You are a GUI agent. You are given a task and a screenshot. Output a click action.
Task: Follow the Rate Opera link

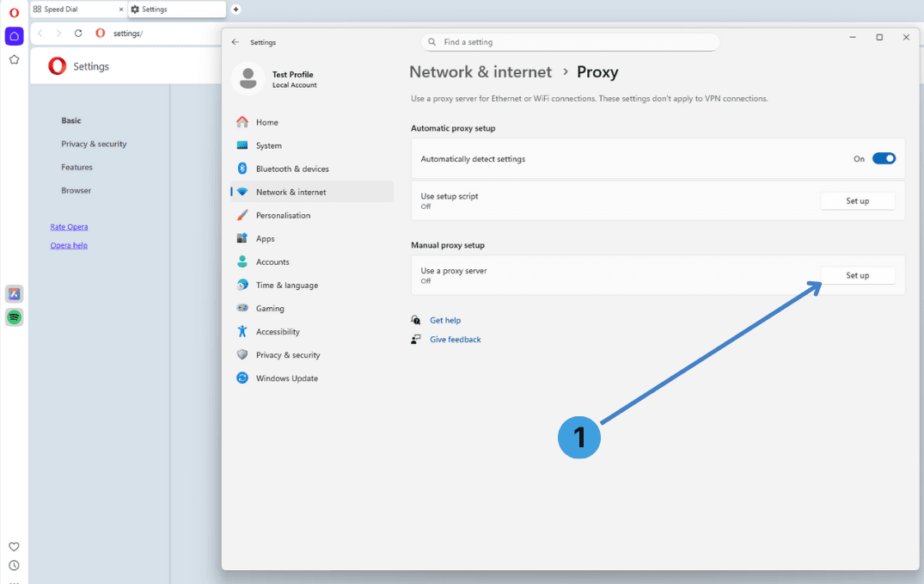(69, 226)
